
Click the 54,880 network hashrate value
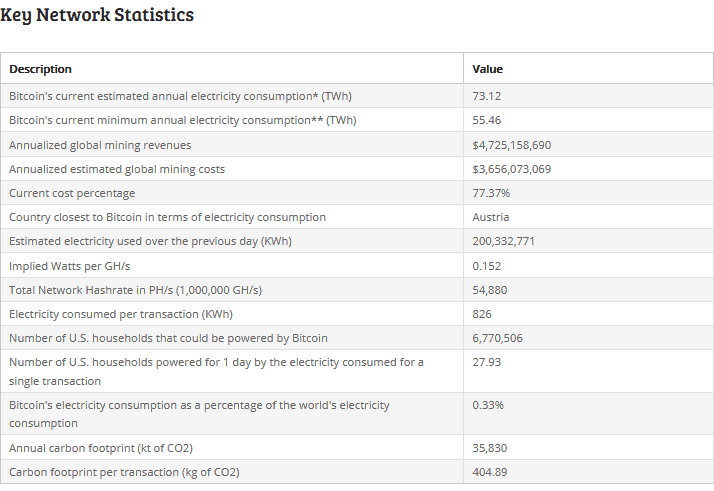pyautogui.click(x=490, y=290)
